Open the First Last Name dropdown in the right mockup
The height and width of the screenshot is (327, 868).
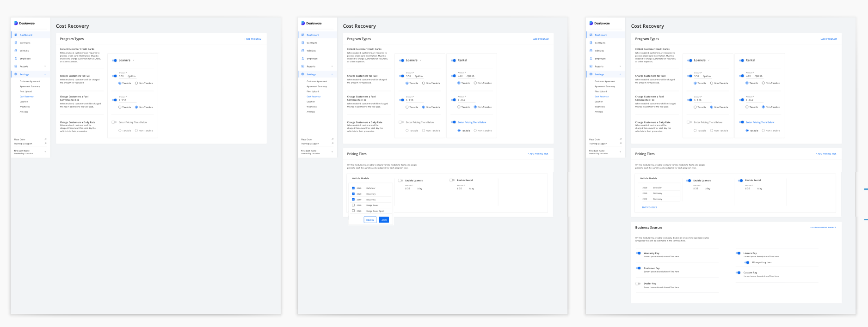click(620, 152)
